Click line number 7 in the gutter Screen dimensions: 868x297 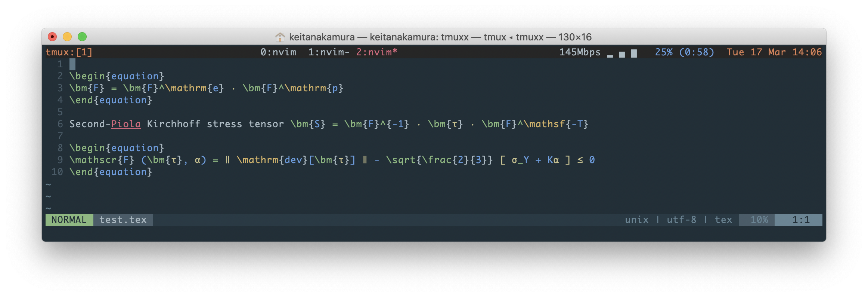point(60,136)
